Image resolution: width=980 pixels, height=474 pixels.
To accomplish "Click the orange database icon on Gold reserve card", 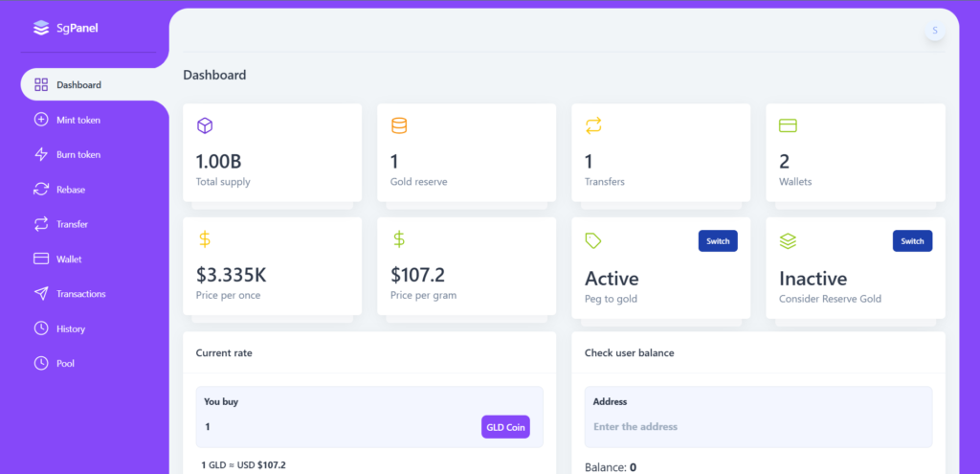I will [x=399, y=125].
